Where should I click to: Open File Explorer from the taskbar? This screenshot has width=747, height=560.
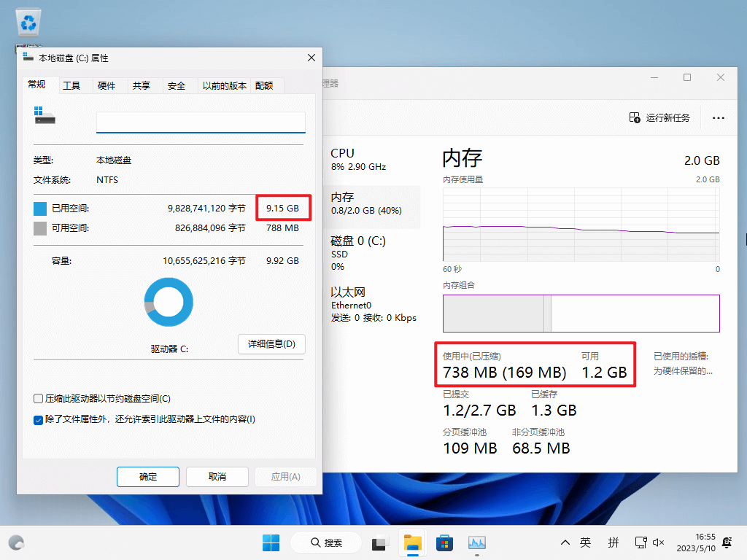click(x=412, y=543)
